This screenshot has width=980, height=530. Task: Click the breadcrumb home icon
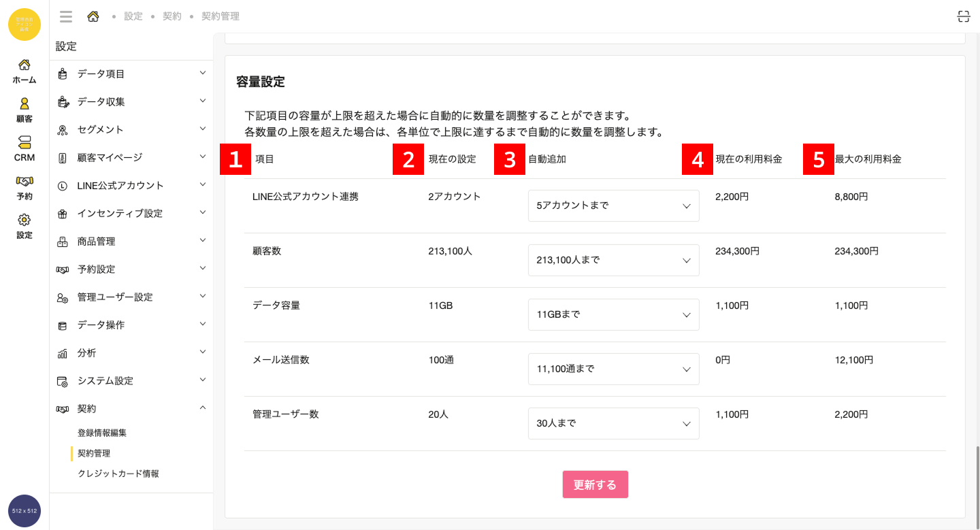[93, 16]
